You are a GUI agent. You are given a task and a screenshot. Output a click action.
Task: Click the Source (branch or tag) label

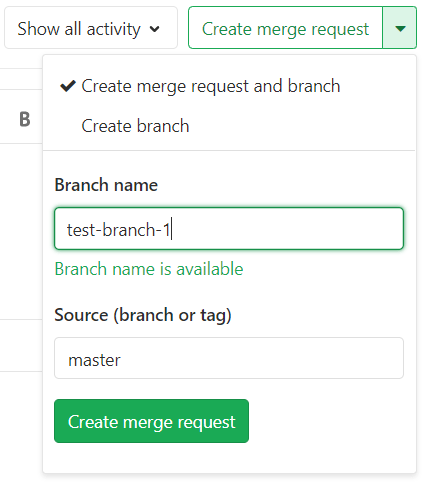pos(143,315)
